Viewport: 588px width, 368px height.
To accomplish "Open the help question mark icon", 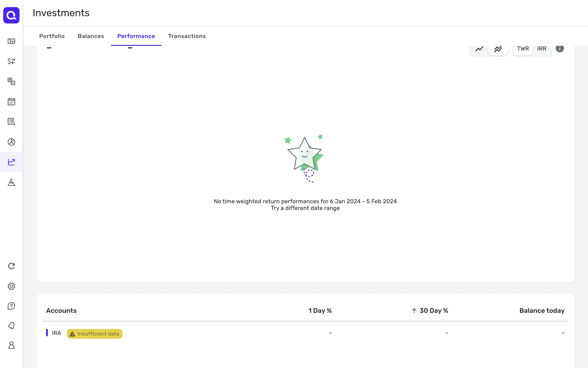I will (11, 306).
